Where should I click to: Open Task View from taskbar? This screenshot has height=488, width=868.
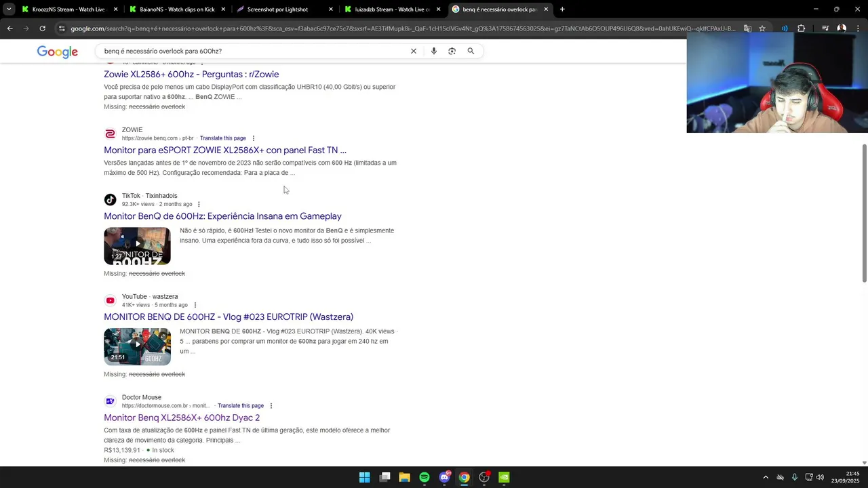point(385,477)
